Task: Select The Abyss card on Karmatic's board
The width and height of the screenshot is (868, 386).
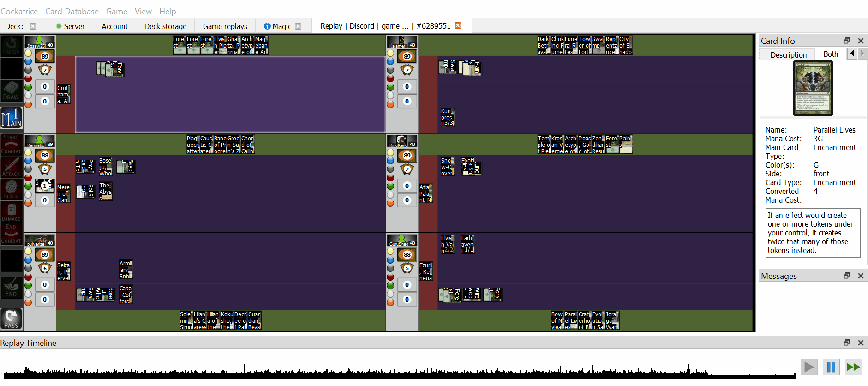Action: pyautogui.click(x=105, y=192)
